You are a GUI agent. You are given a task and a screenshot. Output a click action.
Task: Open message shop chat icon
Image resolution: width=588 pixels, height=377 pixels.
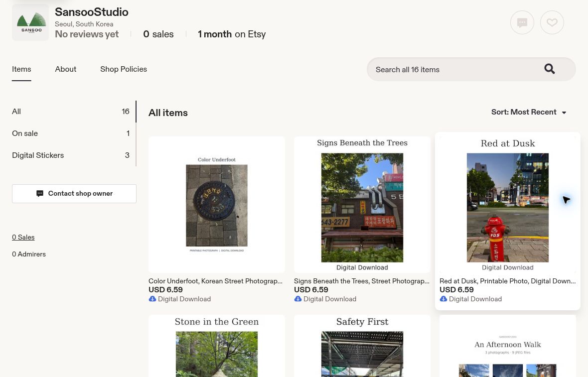(x=522, y=22)
